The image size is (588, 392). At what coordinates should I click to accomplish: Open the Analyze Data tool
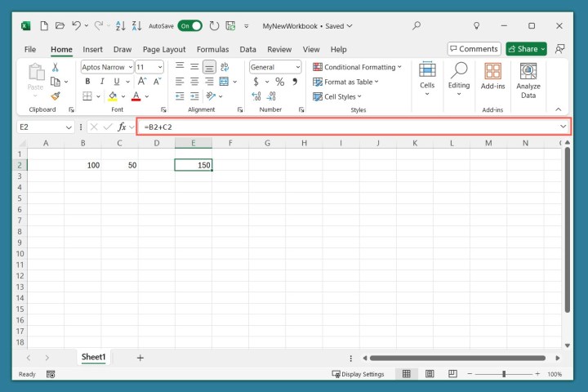tap(528, 81)
